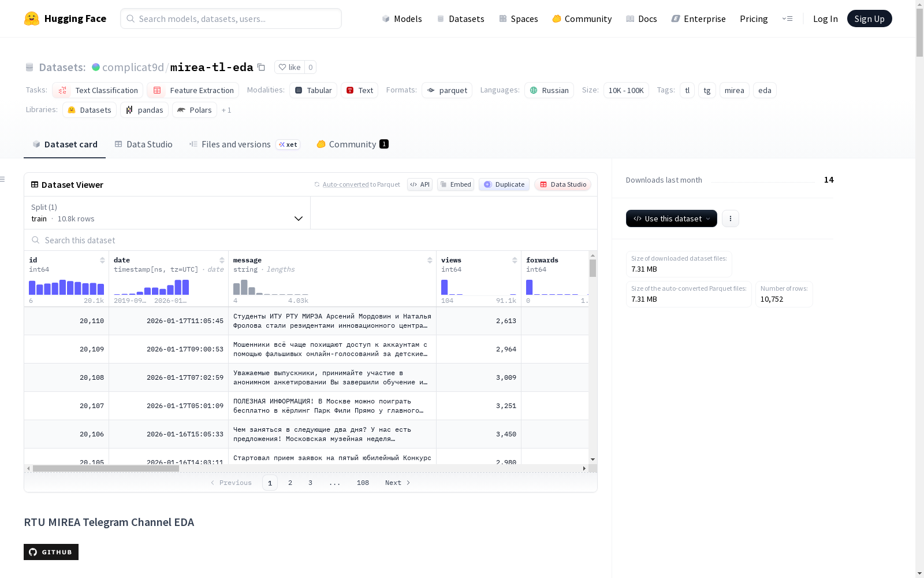Open Docs in the top navigation
Viewport: 924px width, 578px height.
[x=642, y=18]
